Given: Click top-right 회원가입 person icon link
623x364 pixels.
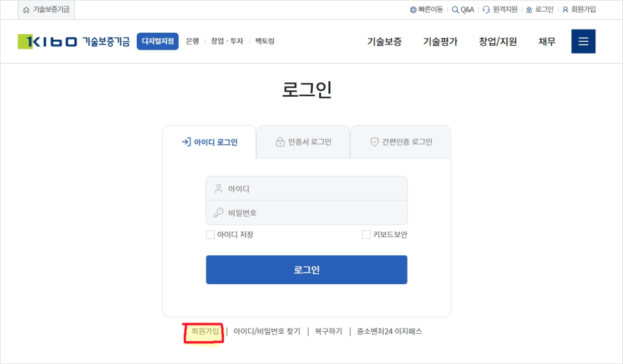Looking at the screenshot, I should (578, 10).
